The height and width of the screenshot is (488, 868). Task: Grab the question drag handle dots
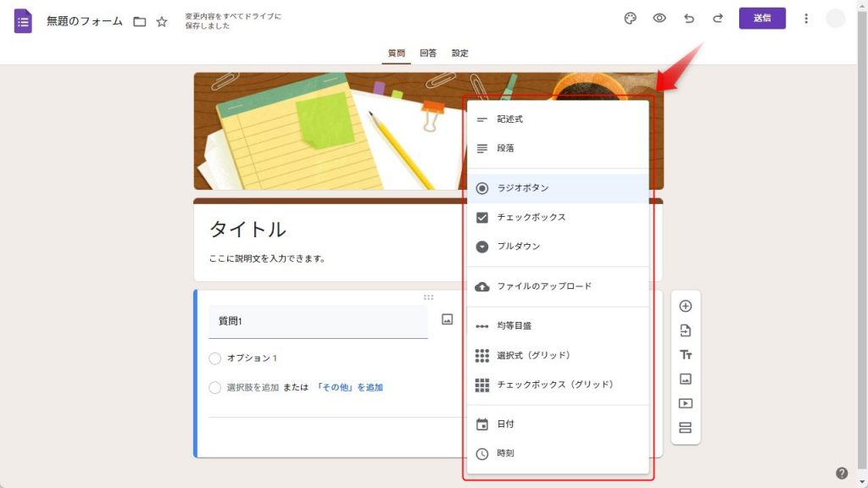point(428,297)
